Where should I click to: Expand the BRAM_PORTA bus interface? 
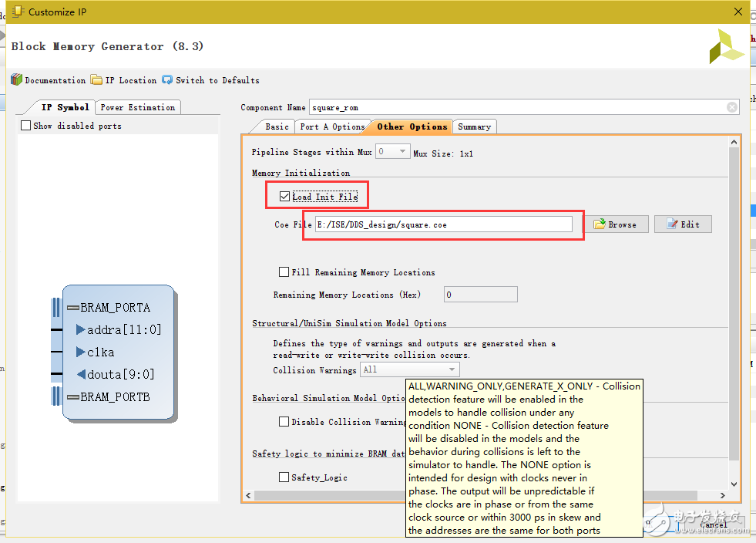point(73,308)
